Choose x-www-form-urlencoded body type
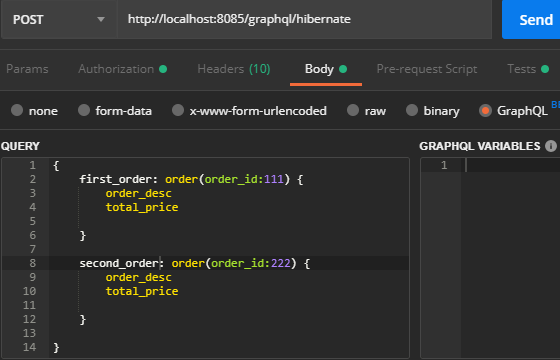Viewport: 560px width, 360px height. click(178, 110)
